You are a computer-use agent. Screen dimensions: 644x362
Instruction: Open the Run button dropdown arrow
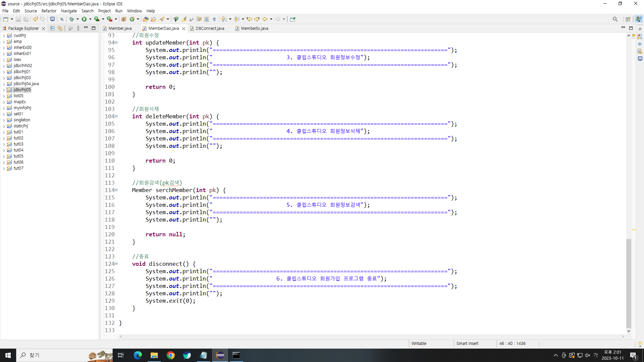click(90, 19)
